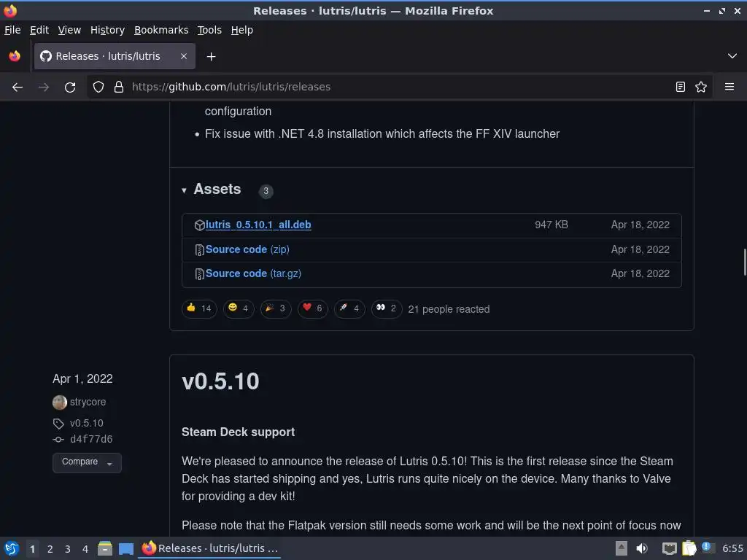This screenshot has width=747, height=560.
Task: Open a new tab with the plus button
Action: click(211, 57)
